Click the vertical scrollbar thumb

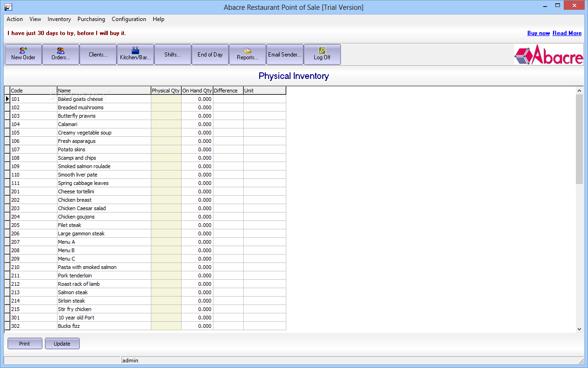point(579,139)
